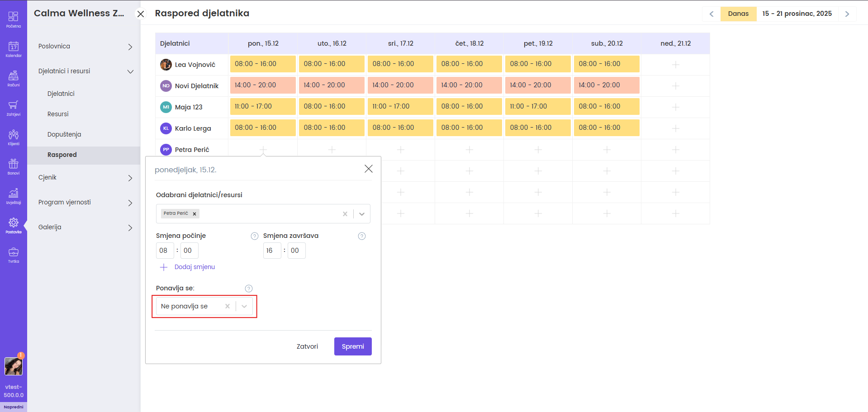Expand the employees/resources selection dropdown arrow
This screenshot has width=868, height=412.
362,214
